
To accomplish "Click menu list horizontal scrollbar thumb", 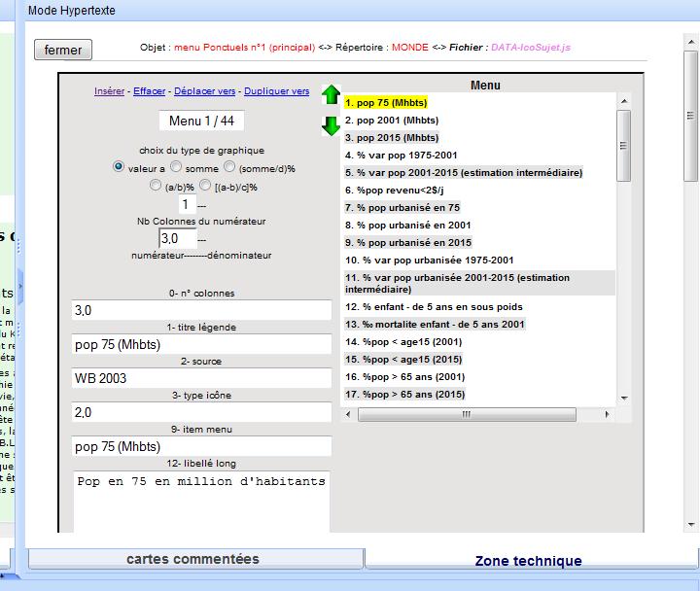I will (x=467, y=414).
